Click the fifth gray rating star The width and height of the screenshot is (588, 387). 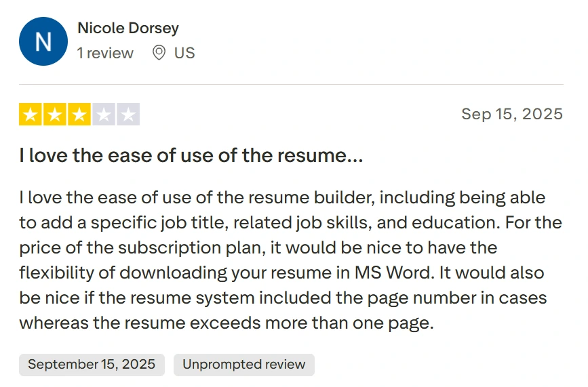[x=128, y=115]
